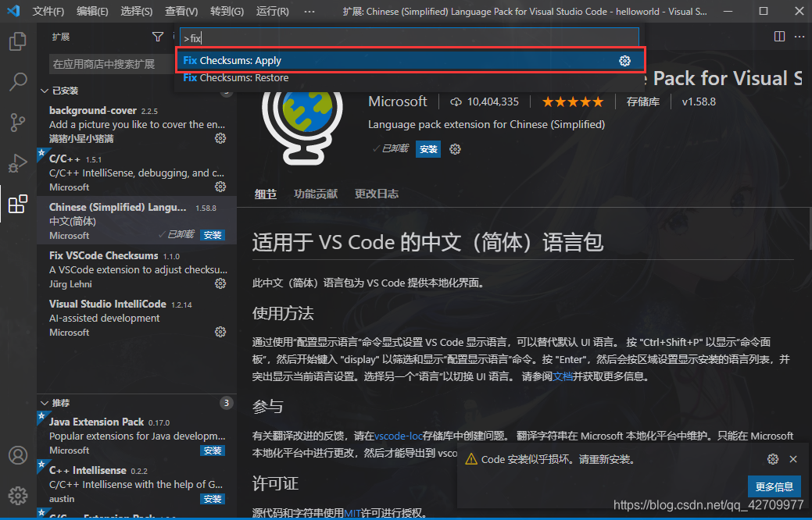Viewport: 812px width, 520px height.
Task: Click the install count 10,404,335
Action: 485,102
